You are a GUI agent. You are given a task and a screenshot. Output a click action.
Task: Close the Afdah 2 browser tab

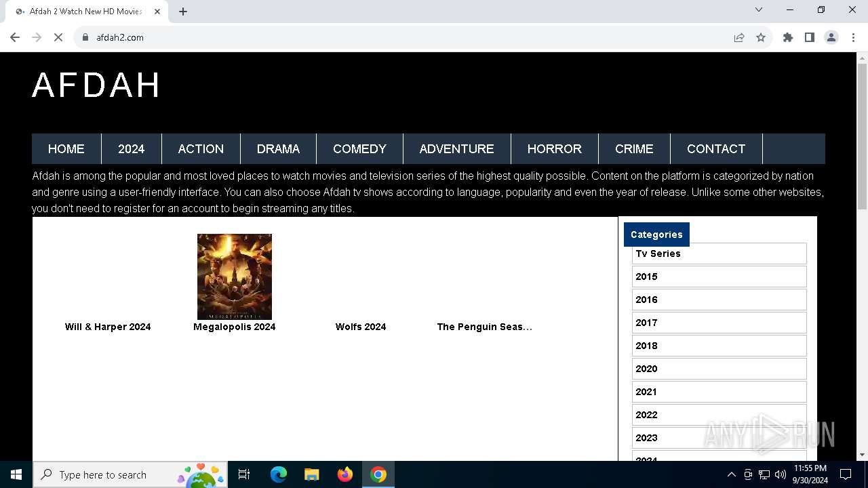pyautogui.click(x=157, y=12)
